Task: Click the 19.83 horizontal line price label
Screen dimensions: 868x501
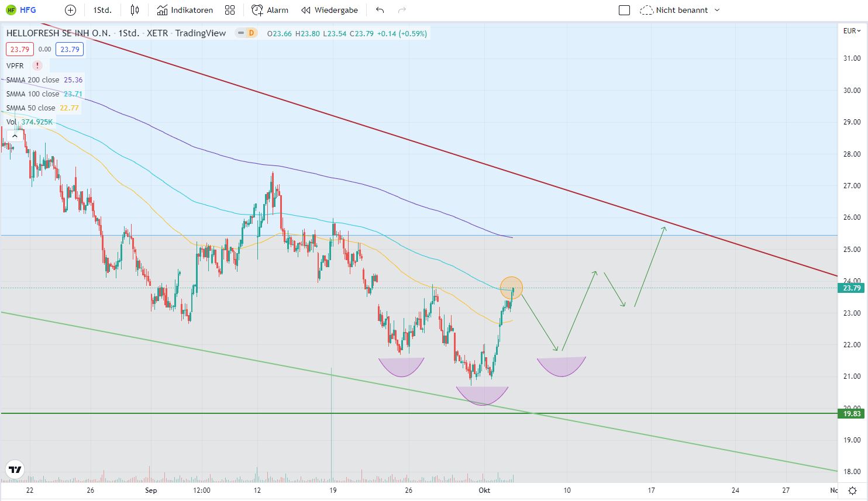Action: click(852, 413)
